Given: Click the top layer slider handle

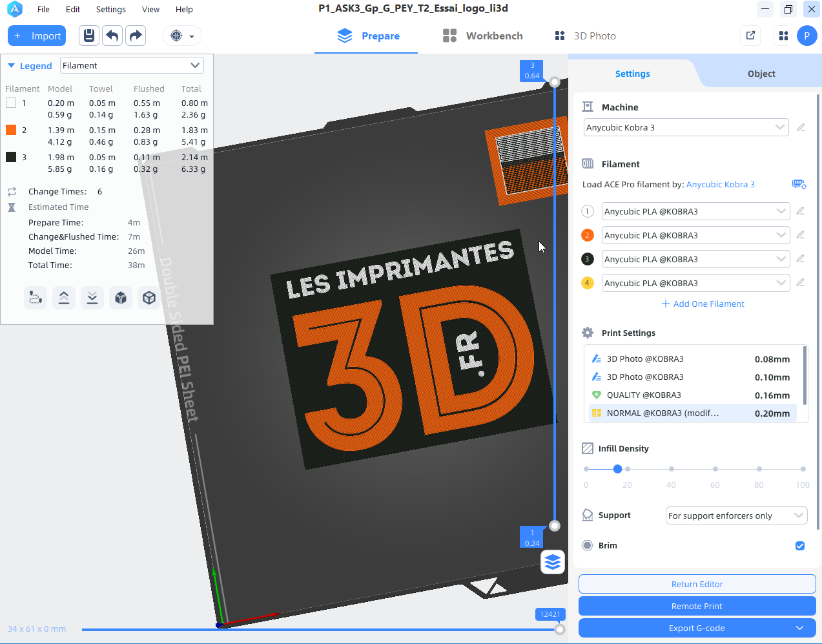Looking at the screenshot, I should [x=555, y=82].
